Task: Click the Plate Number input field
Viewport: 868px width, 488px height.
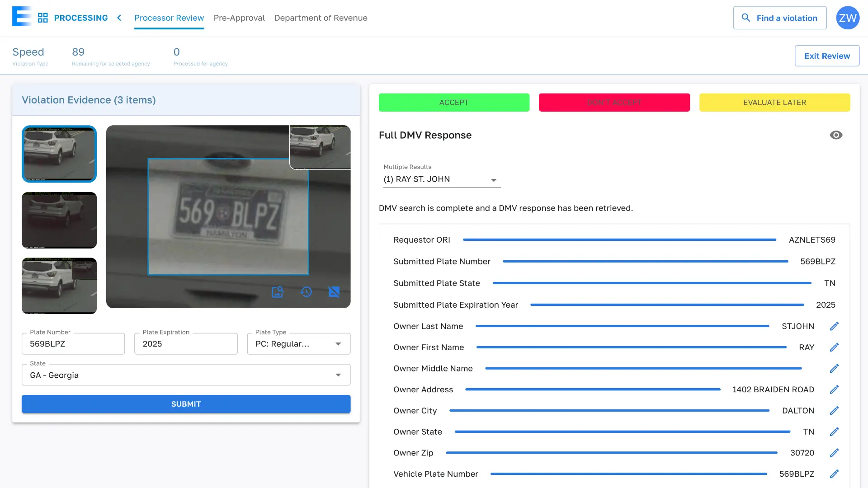Action: point(73,344)
